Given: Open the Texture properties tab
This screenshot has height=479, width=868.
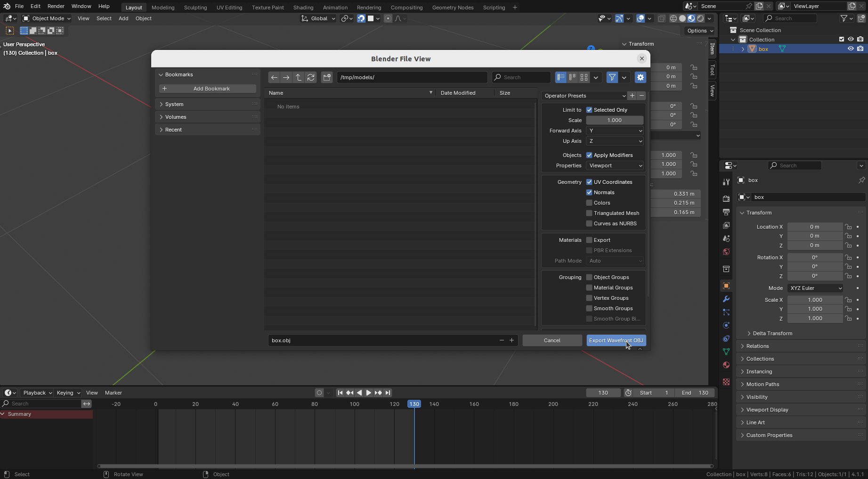Looking at the screenshot, I should click(x=726, y=382).
